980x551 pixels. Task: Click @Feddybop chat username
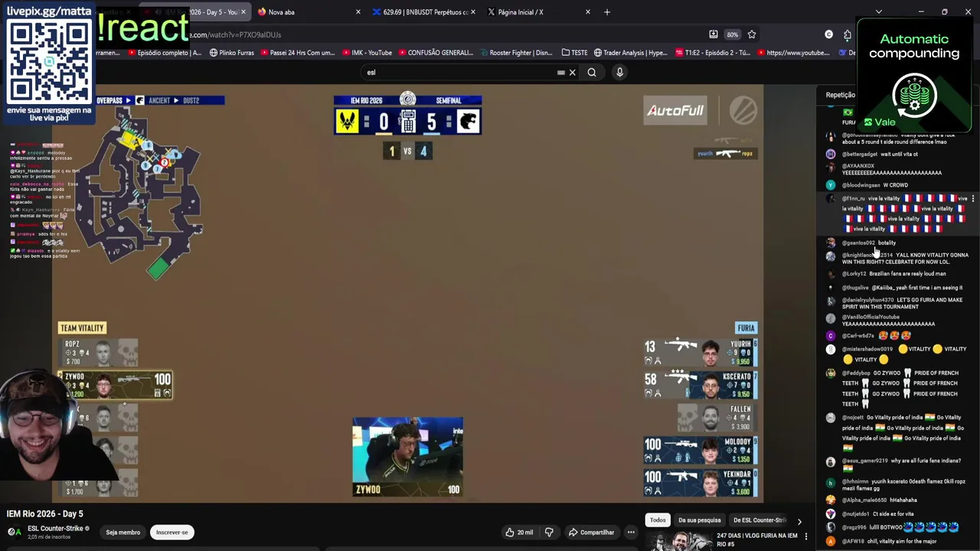(856, 373)
